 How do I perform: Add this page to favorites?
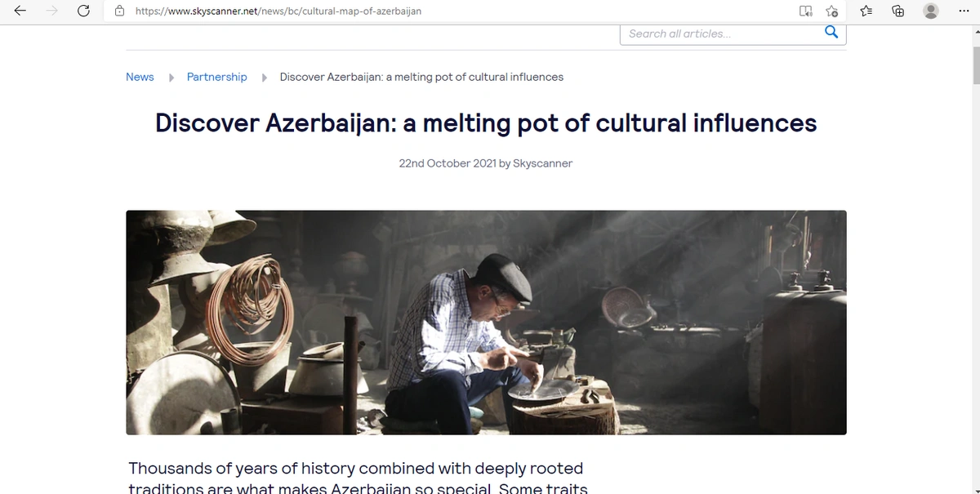(831, 11)
